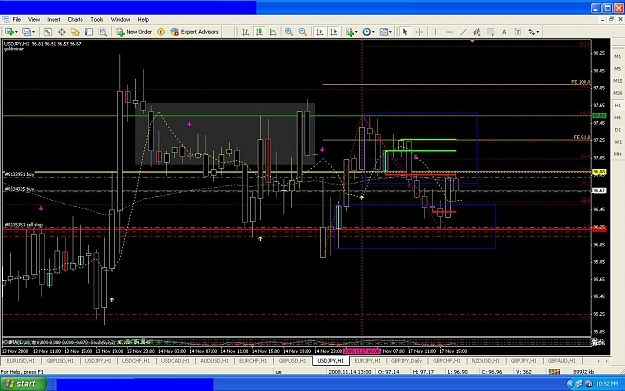Select the D1 timeframe button
This screenshot has height=391, width=625.
[617, 130]
